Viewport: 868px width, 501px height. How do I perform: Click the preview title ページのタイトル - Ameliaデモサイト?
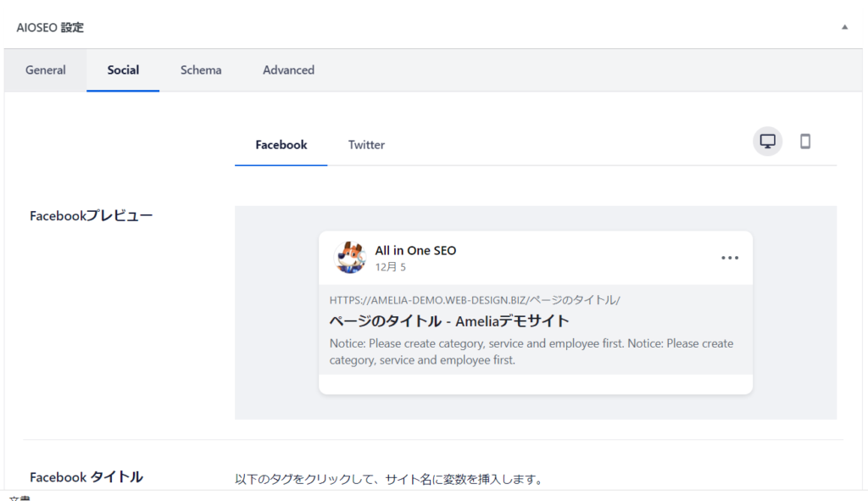[449, 320]
